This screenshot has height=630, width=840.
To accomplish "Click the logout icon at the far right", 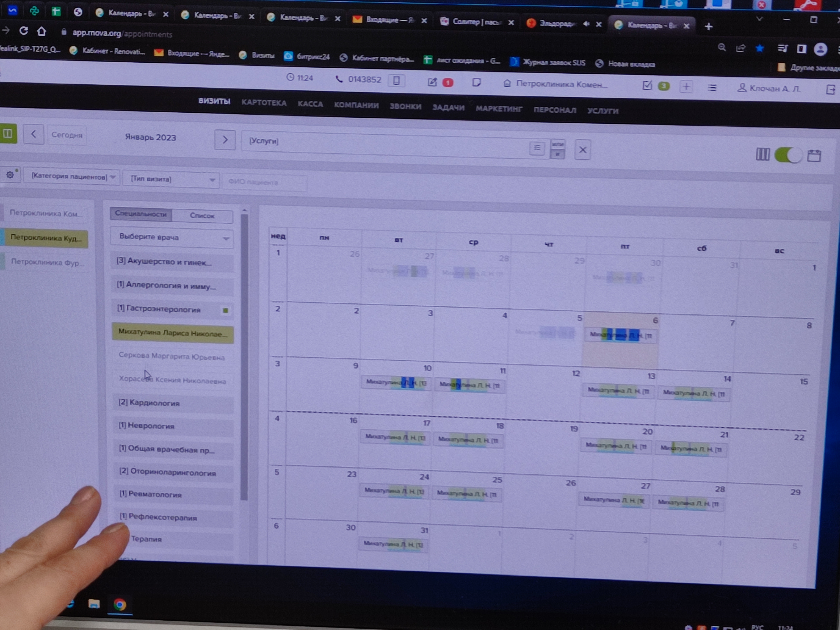I will coord(831,90).
